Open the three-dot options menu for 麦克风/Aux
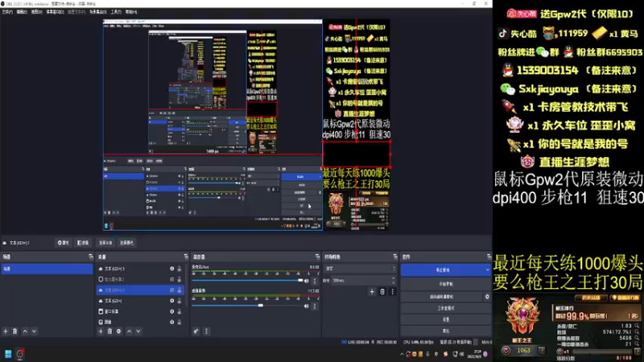 pyautogui.click(x=315, y=281)
